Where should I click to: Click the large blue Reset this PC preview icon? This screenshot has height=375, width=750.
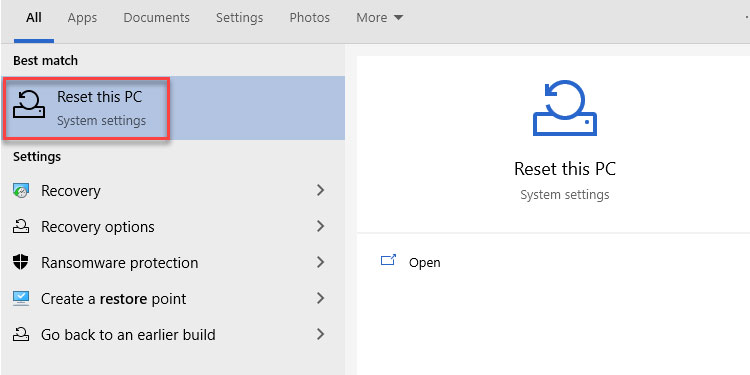[x=565, y=108]
